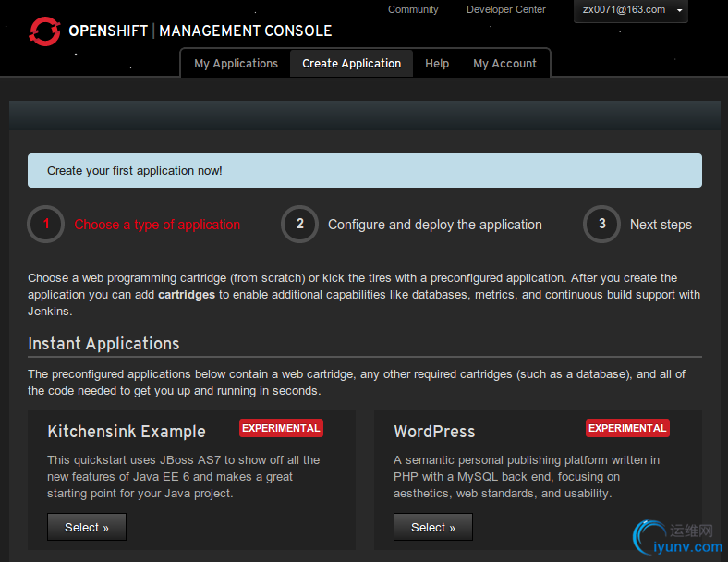Image resolution: width=728 pixels, height=562 pixels.
Task: Click 'Configure and deploy the application' step text
Action: pyautogui.click(x=434, y=225)
